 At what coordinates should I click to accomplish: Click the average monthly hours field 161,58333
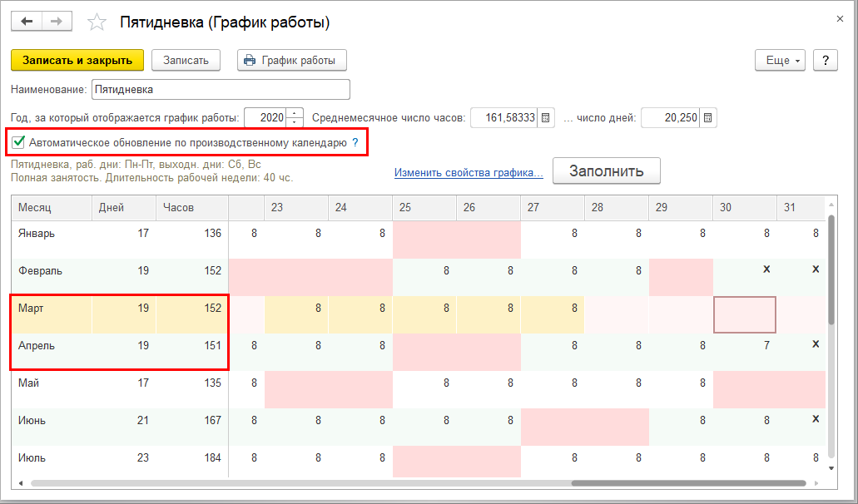pos(504,117)
